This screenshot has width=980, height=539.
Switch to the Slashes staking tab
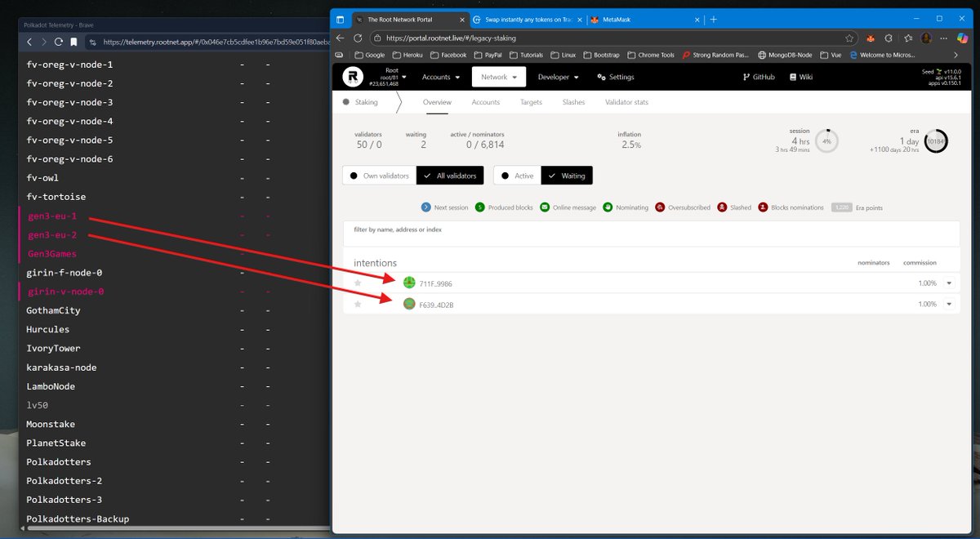click(573, 102)
